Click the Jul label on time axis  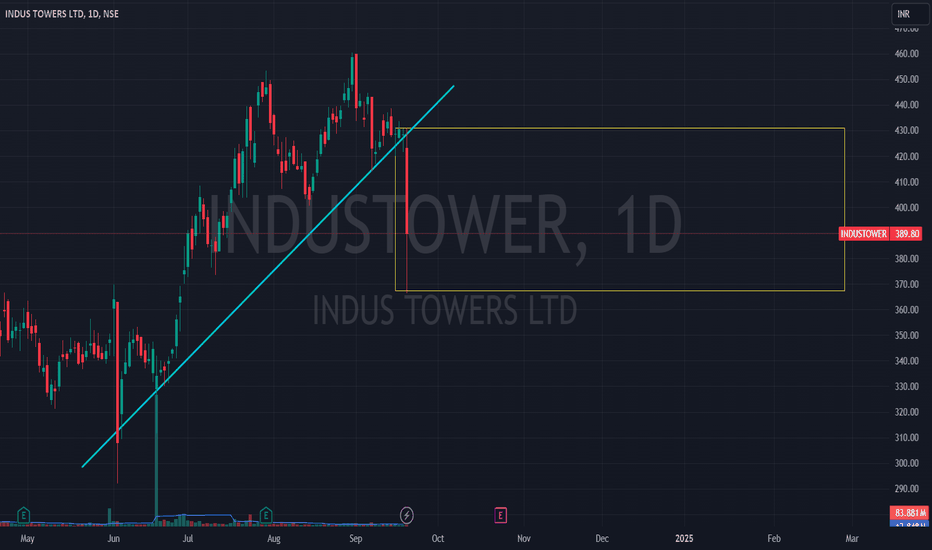[x=188, y=539]
